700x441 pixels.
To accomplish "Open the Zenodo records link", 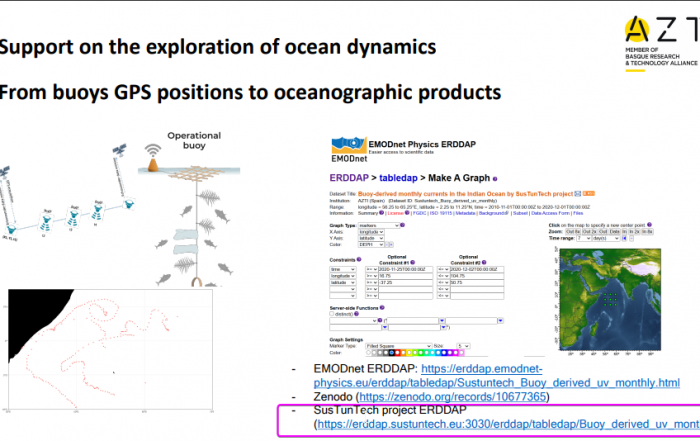I will 453,396.
